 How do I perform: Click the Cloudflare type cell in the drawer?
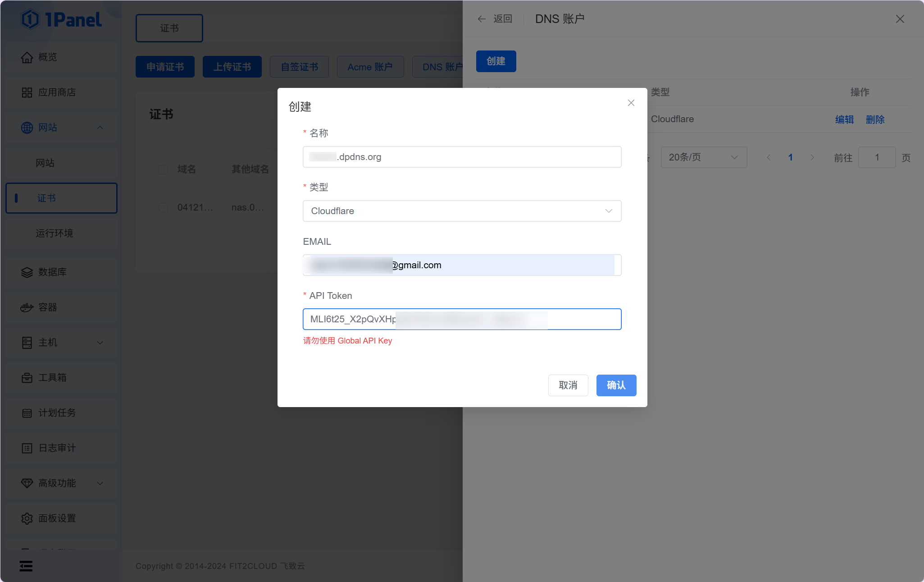click(672, 119)
